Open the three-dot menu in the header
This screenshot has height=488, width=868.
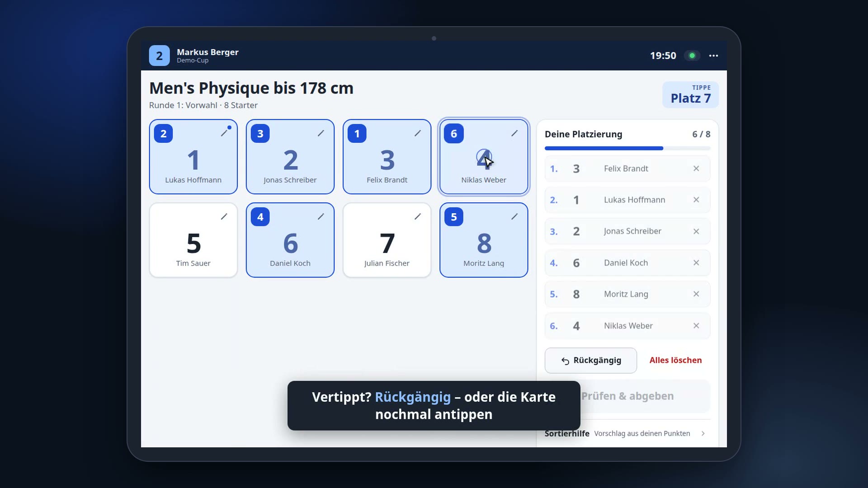[713, 56]
